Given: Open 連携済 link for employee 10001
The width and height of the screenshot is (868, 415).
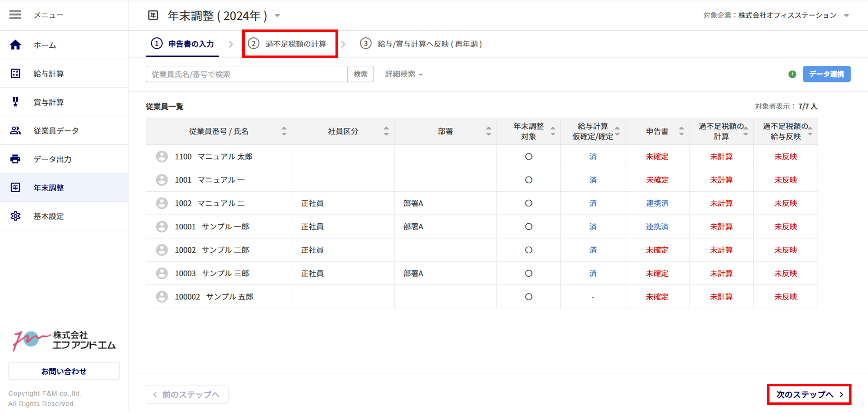Looking at the screenshot, I should pyautogui.click(x=657, y=226).
